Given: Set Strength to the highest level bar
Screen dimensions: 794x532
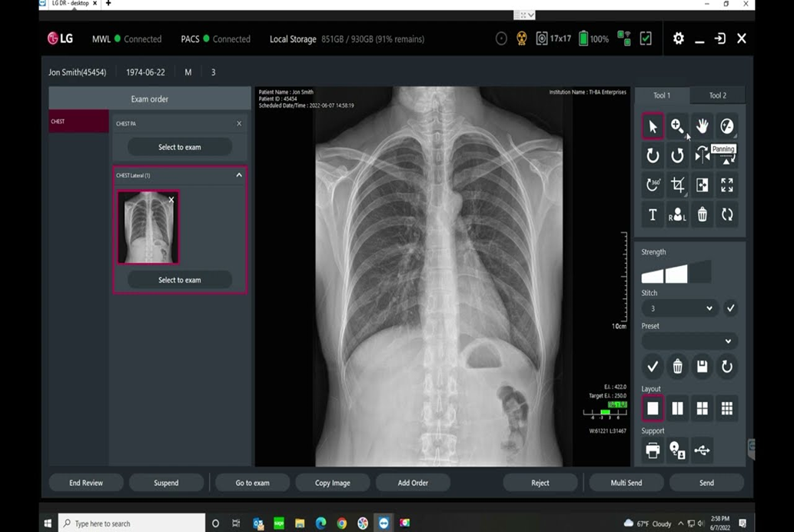Looking at the screenshot, I should point(700,271).
